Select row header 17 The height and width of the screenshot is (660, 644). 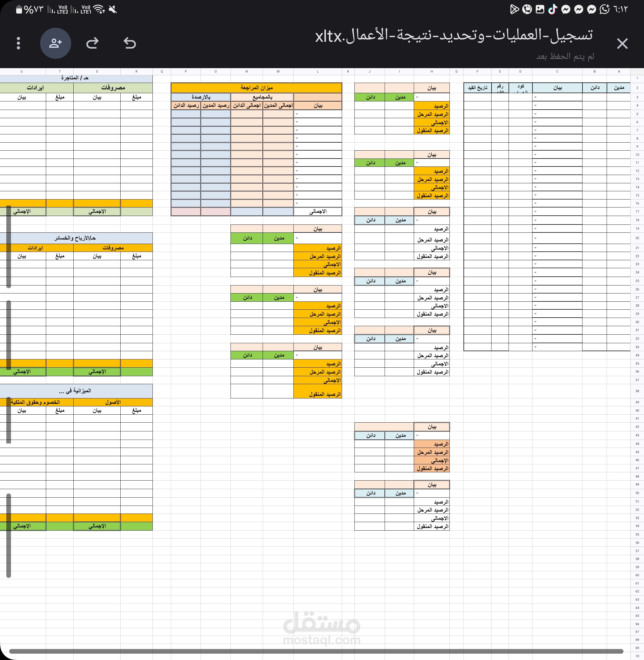(637, 211)
